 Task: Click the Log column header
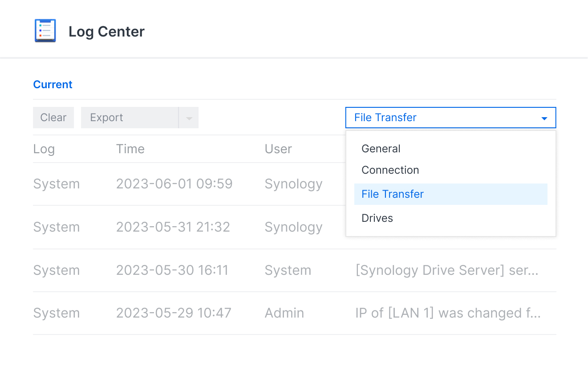click(44, 149)
